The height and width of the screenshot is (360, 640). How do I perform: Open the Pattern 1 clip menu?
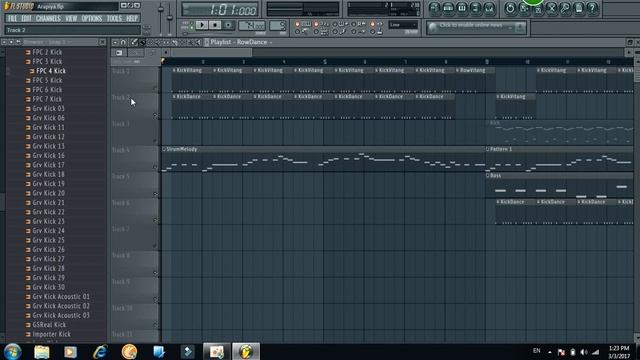point(488,149)
